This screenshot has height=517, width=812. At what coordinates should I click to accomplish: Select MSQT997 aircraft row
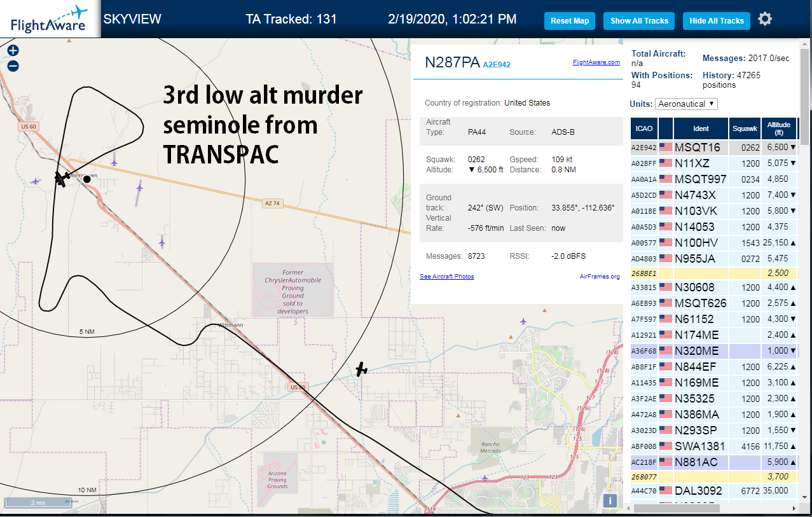(x=713, y=179)
